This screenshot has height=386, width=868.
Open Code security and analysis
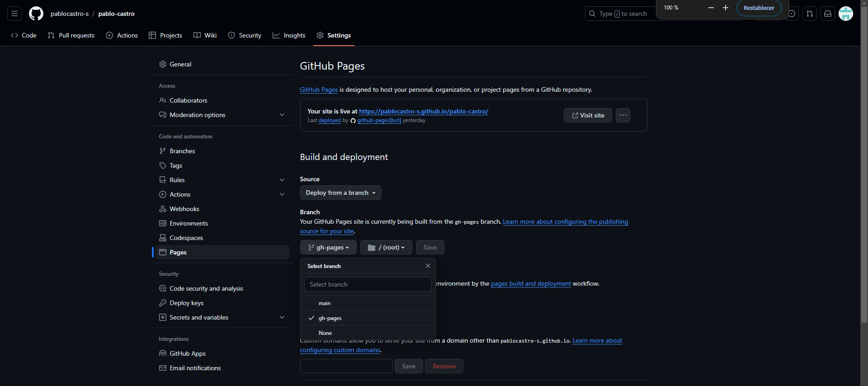click(x=222, y=288)
